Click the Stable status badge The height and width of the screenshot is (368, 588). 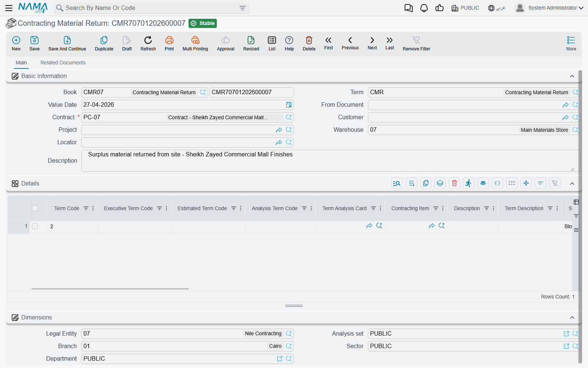pyautogui.click(x=202, y=23)
